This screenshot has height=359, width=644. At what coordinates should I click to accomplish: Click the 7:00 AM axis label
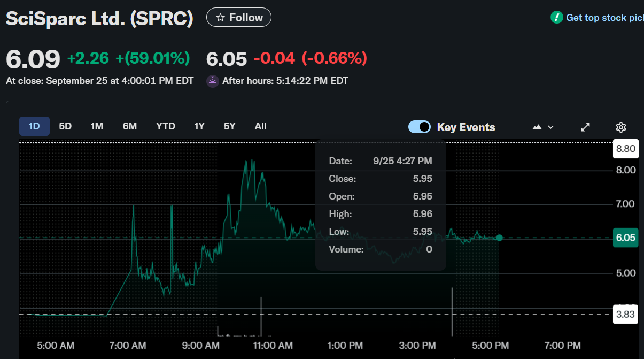[128, 346]
